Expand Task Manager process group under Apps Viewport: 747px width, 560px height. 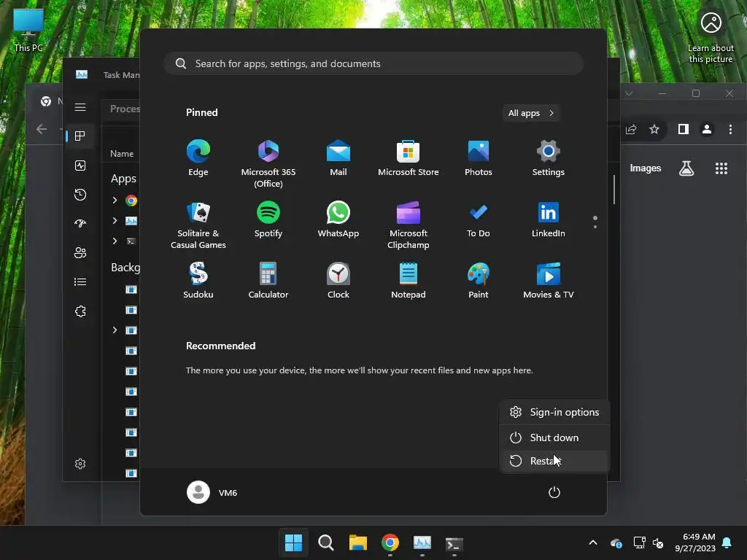point(115,220)
